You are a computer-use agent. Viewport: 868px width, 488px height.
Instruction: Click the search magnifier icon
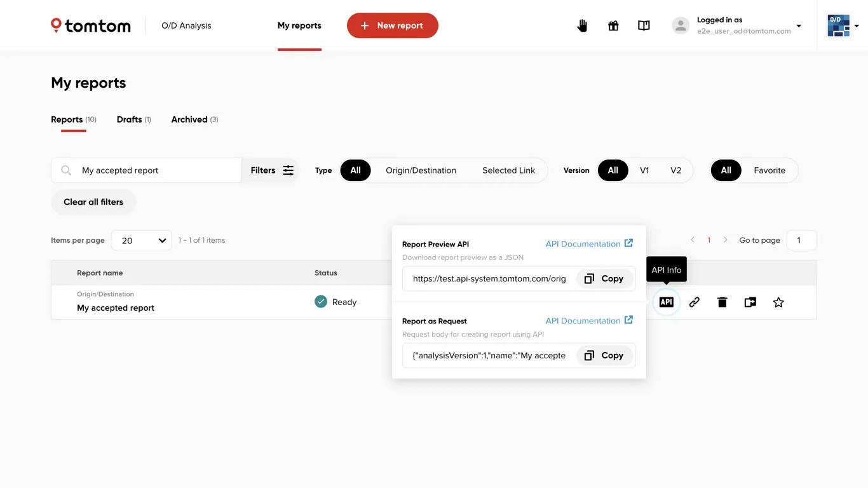point(66,170)
